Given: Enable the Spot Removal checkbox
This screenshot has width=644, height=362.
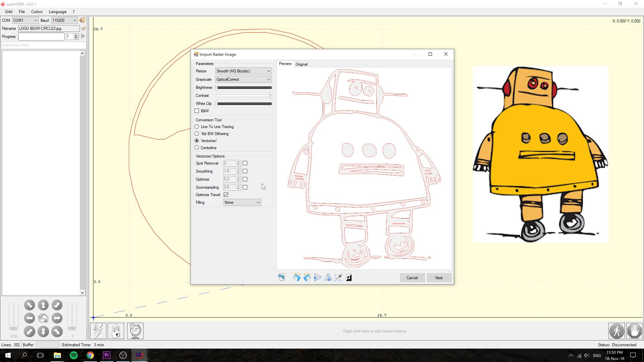Looking at the screenshot, I should (245, 163).
